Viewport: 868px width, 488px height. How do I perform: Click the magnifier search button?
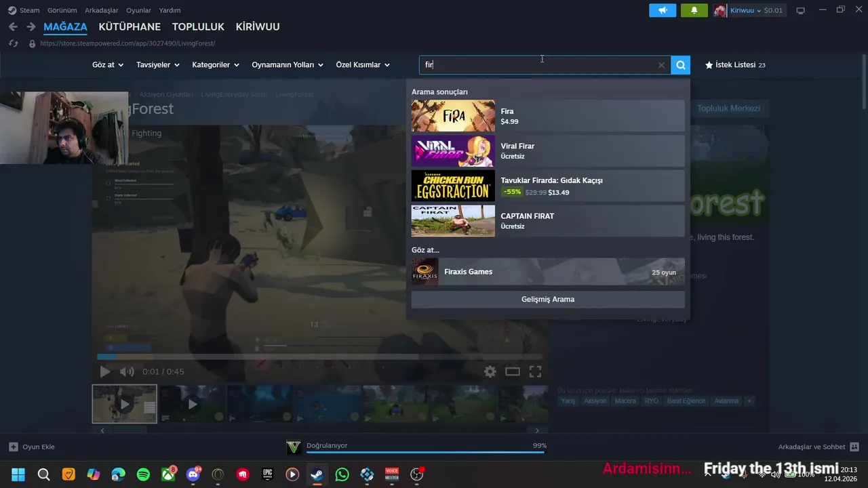(x=680, y=65)
